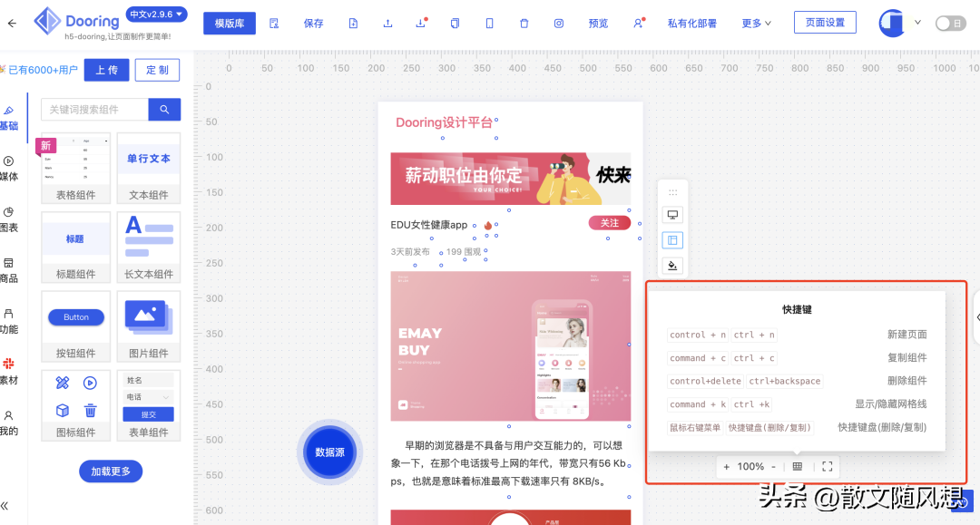
Task: Click 加载更多 to load more components
Action: click(111, 472)
